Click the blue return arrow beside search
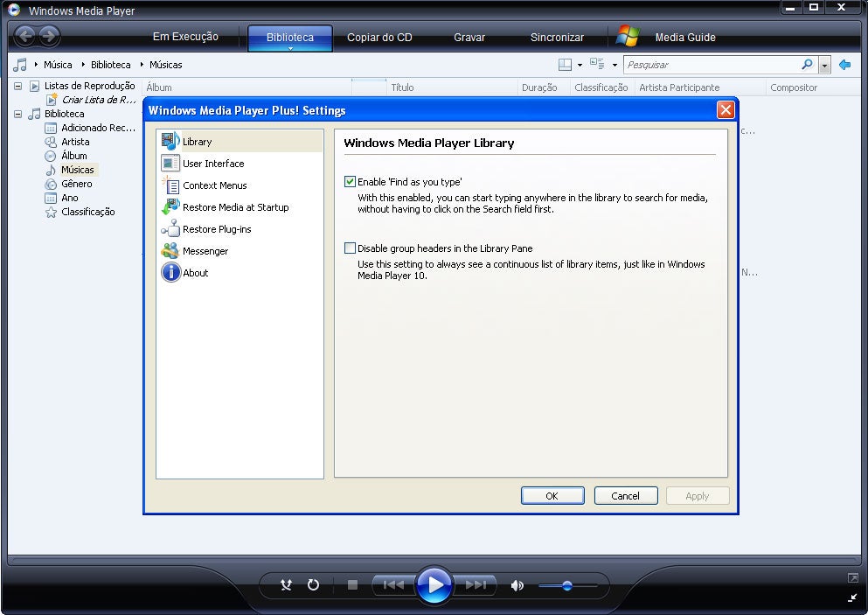 (x=844, y=65)
